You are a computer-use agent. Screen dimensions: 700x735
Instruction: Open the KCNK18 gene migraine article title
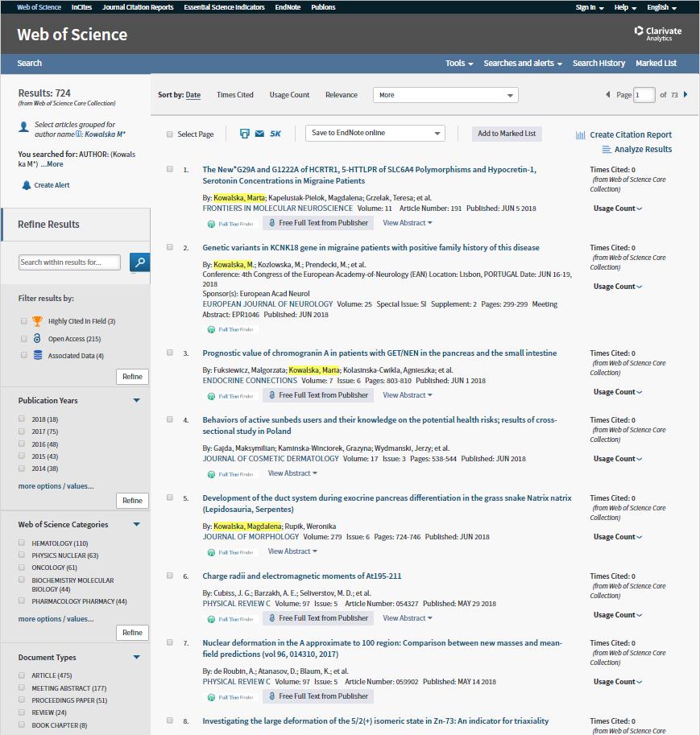[x=371, y=247]
